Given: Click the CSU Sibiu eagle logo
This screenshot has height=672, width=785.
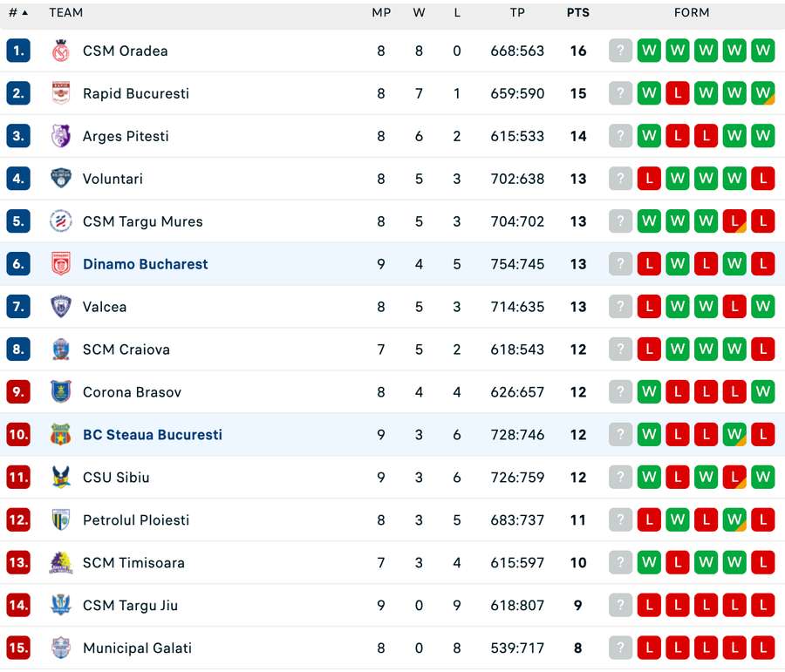Looking at the screenshot, I should click(60, 477).
